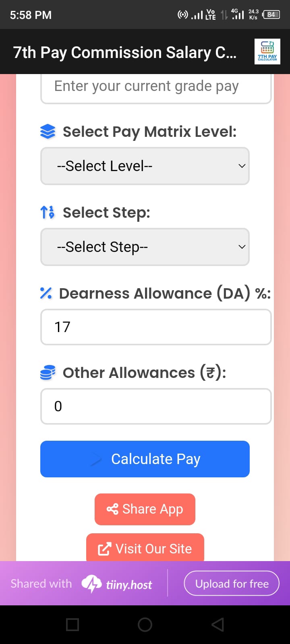Screen dimensions: 290x644
Task: Click the arrow icon inside Calculate Pay button
Action: coord(95,459)
